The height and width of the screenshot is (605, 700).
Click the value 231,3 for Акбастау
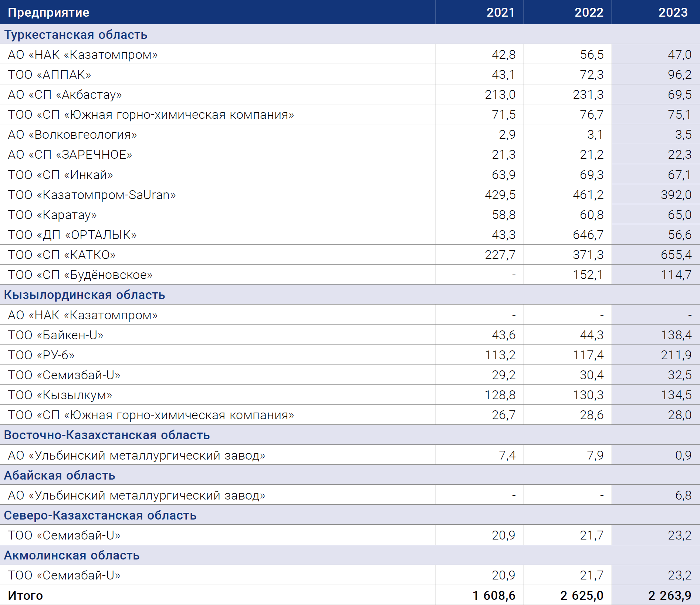(x=588, y=94)
